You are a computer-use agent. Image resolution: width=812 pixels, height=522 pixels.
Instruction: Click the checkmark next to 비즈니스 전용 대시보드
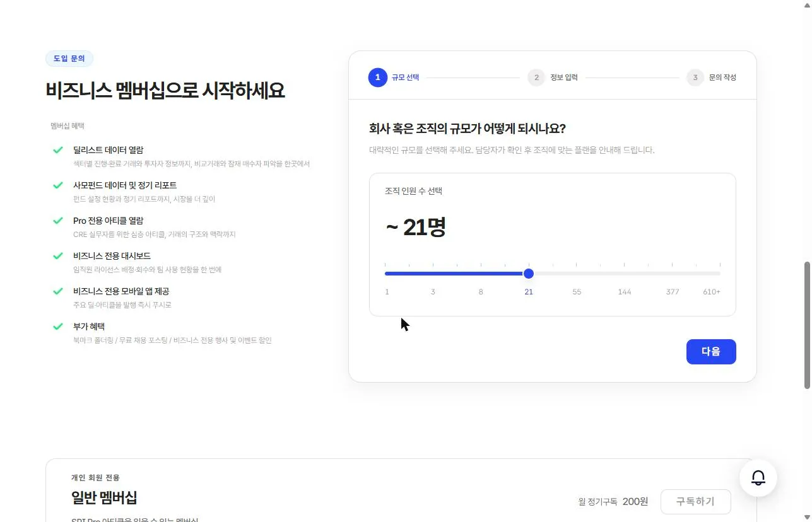58,256
